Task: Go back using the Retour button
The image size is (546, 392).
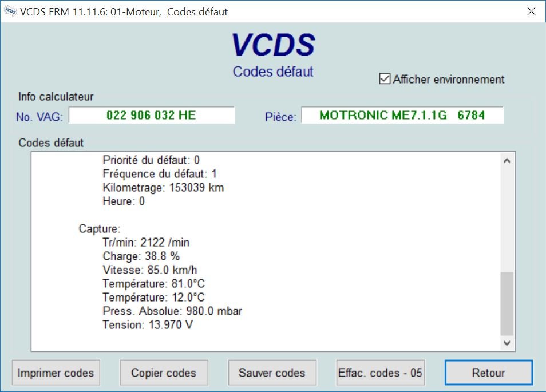Action: click(x=489, y=373)
